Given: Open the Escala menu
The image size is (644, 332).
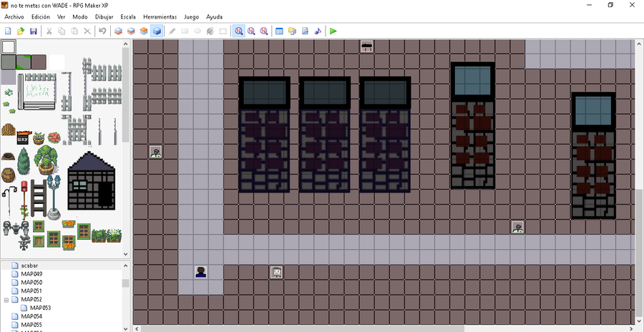Looking at the screenshot, I should pyautogui.click(x=128, y=17).
